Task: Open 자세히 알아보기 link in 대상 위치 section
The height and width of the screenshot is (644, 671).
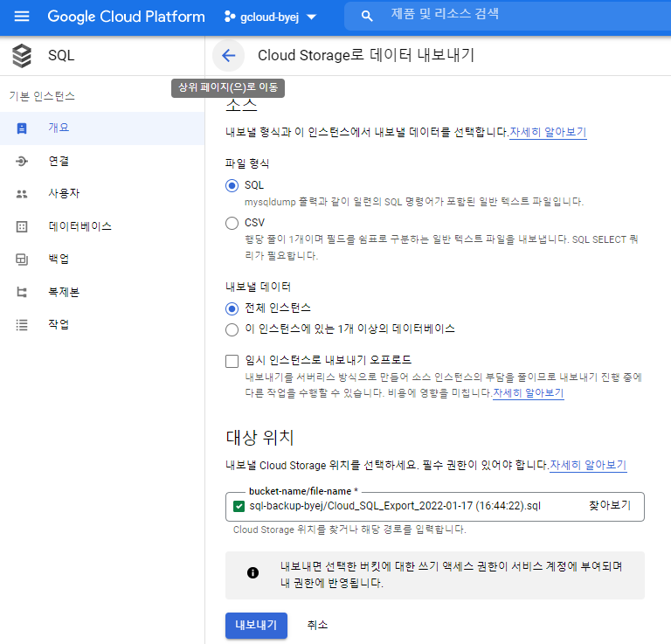Action: click(x=588, y=465)
